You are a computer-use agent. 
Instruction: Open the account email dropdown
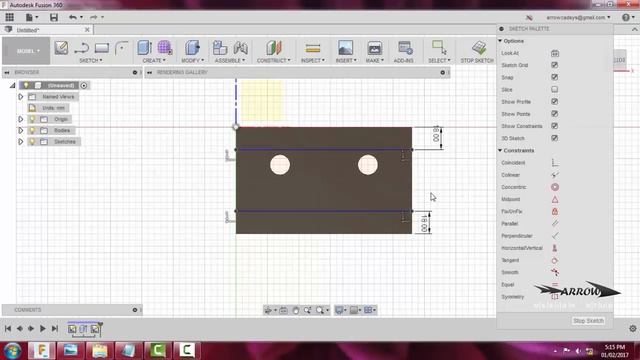point(578,18)
